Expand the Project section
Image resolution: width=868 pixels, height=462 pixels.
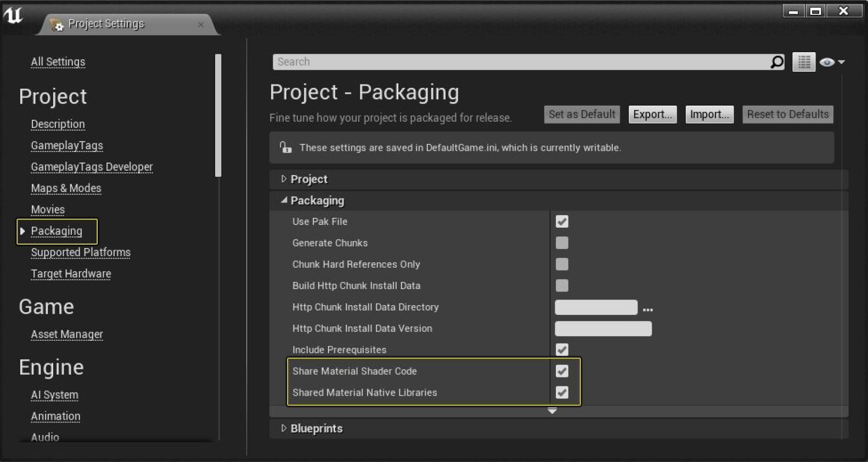point(284,179)
